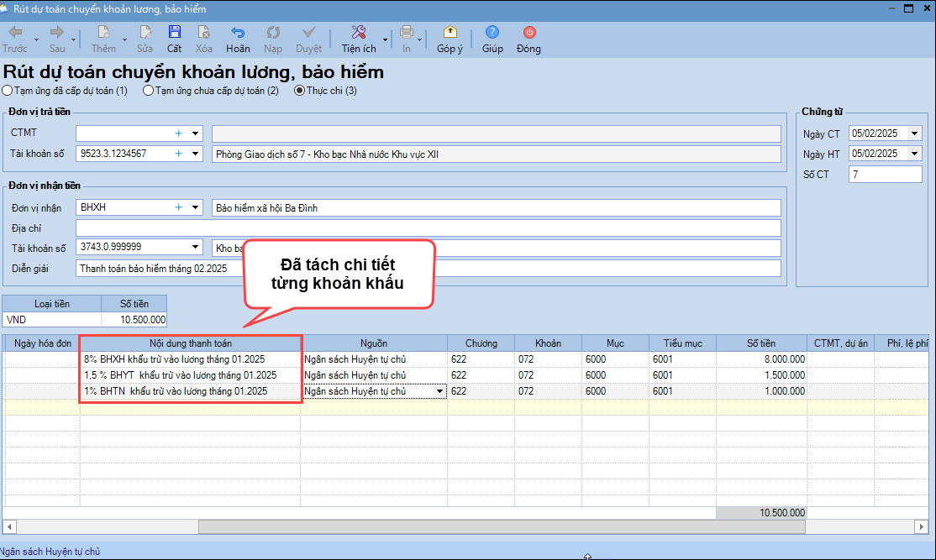Viewport: 936px width, 560px height.
Task: Open the Tiện ích utilities icon
Action: tap(359, 32)
